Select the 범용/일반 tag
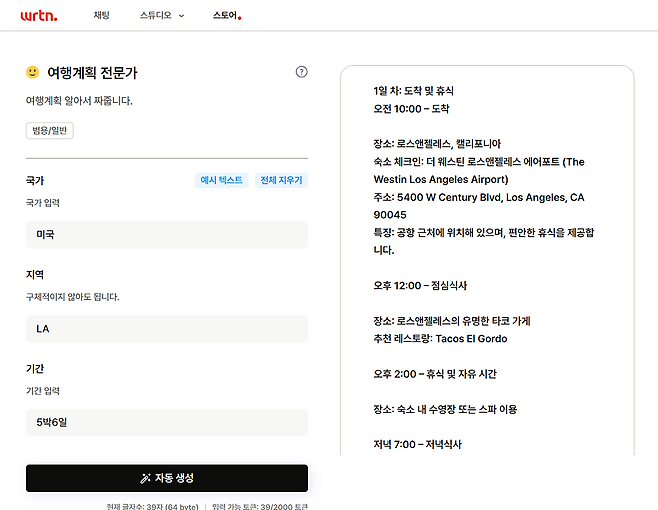The image size is (658, 510). [50, 130]
